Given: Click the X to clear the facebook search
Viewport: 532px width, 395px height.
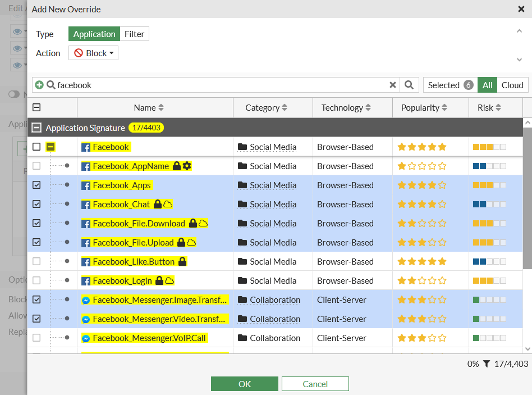Looking at the screenshot, I should coord(392,85).
